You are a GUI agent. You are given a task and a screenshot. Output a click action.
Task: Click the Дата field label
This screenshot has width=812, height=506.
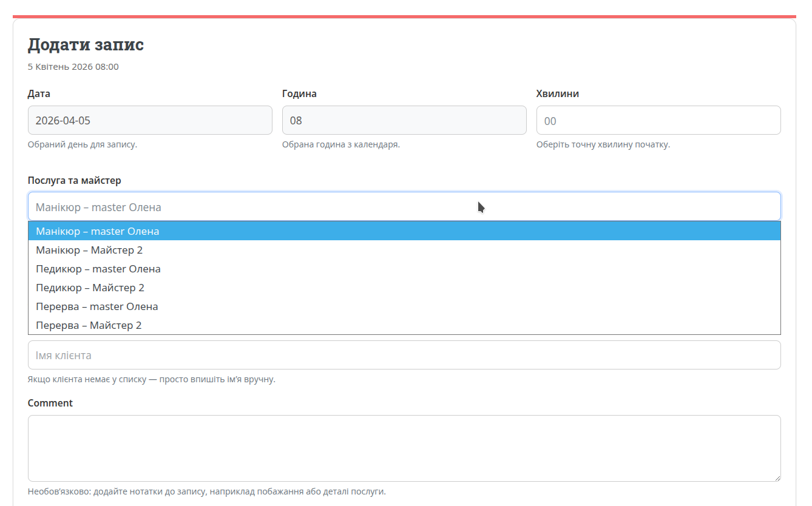coord(39,94)
